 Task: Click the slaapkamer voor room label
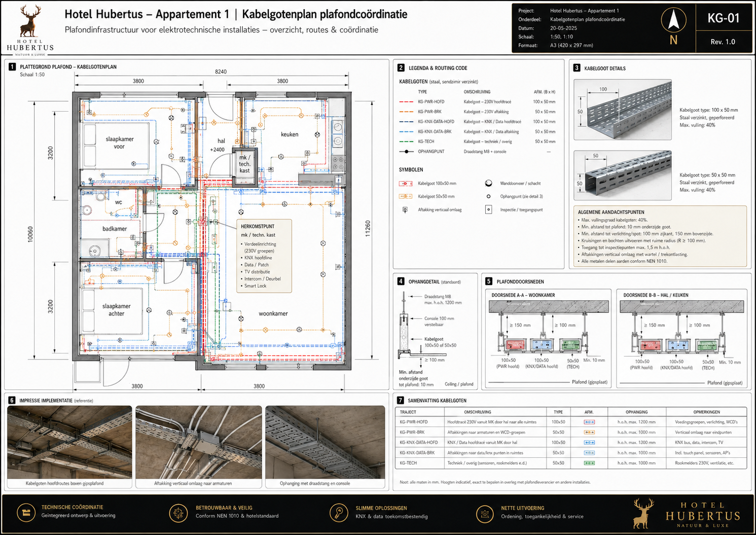[x=120, y=142]
